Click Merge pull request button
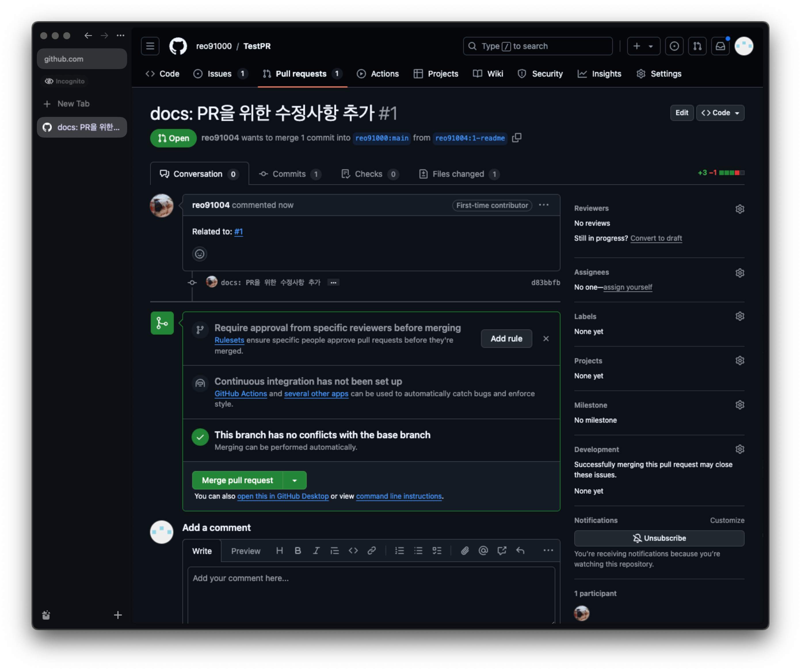The height and width of the screenshot is (672, 801). click(x=237, y=480)
